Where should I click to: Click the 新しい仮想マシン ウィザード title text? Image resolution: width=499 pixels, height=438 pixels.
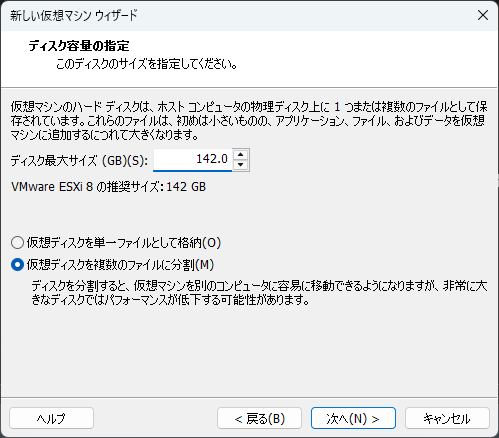click(74, 15)
